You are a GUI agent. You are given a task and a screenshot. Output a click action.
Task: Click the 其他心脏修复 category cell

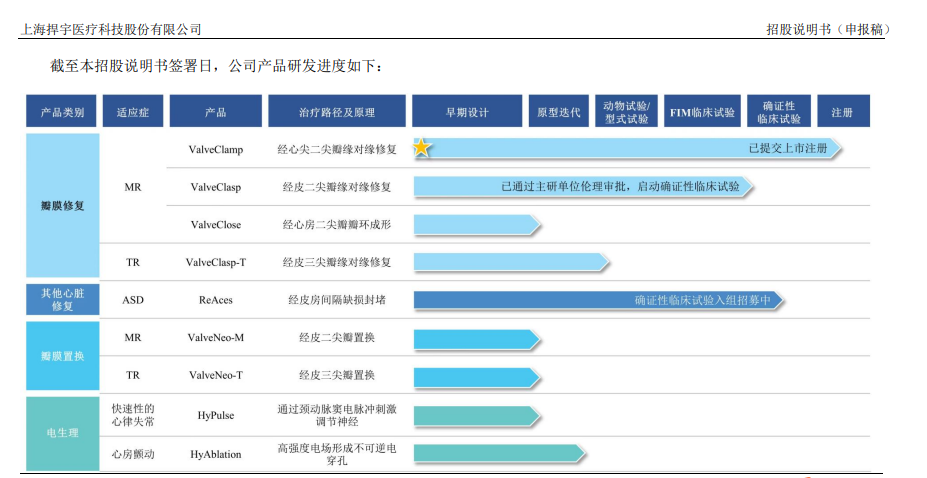62,300
